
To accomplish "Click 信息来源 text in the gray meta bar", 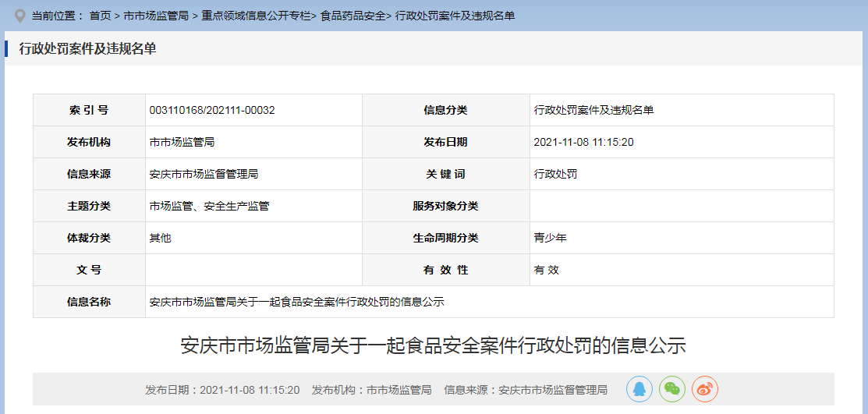I will point(526,390).
